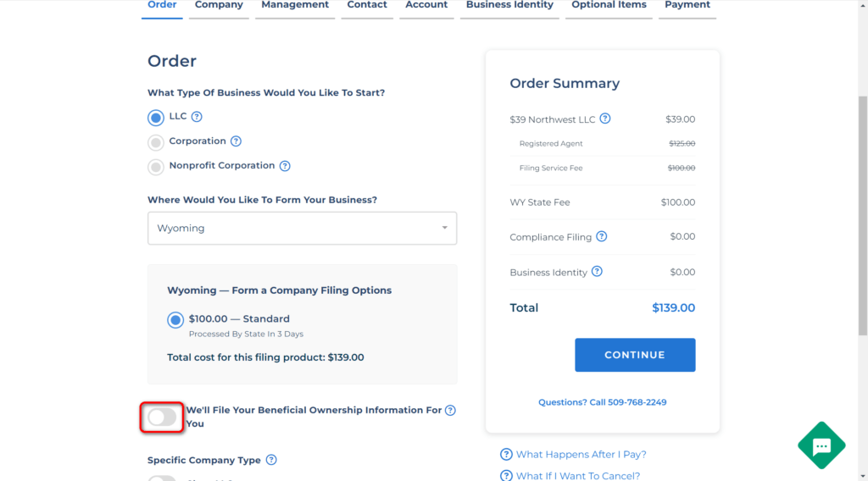
Task: Select the Corporation radio button
Action: click(x=156, y=142)
